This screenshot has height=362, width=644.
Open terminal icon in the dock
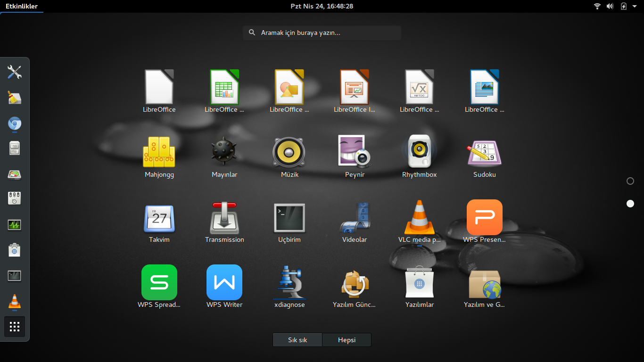tap(15, 276)
